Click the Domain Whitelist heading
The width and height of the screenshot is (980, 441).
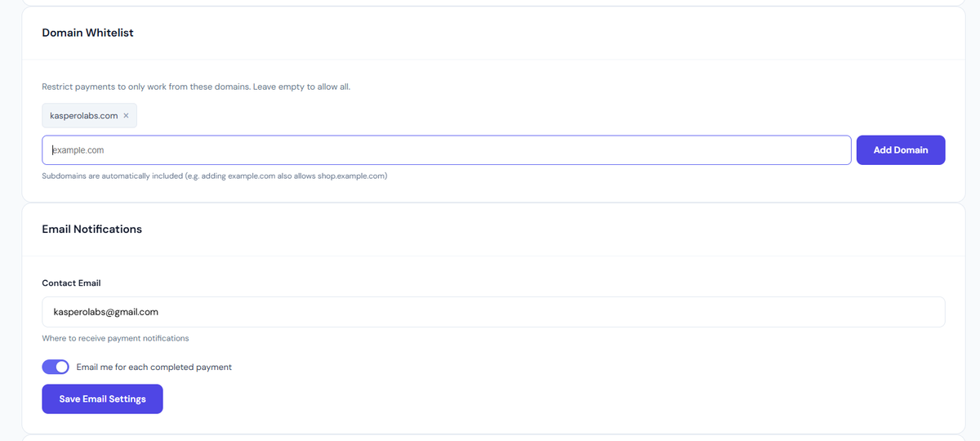(x=87, y=33)
